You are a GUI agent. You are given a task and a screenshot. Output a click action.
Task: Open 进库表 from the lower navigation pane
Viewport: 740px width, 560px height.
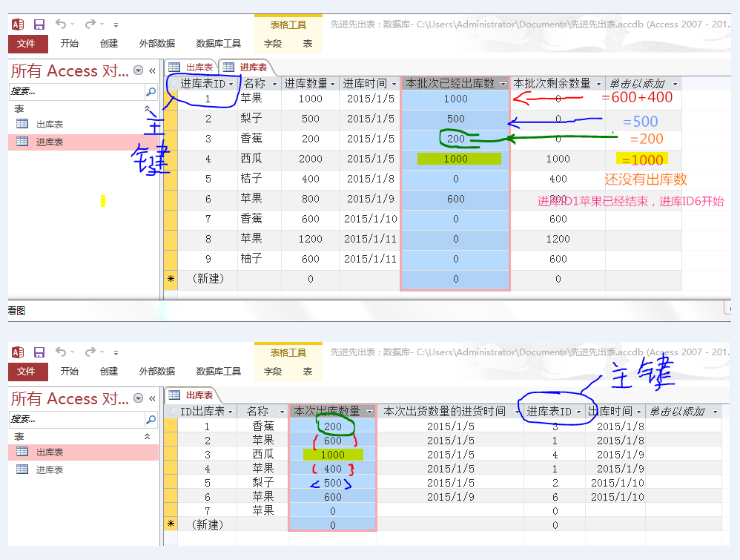50,470
